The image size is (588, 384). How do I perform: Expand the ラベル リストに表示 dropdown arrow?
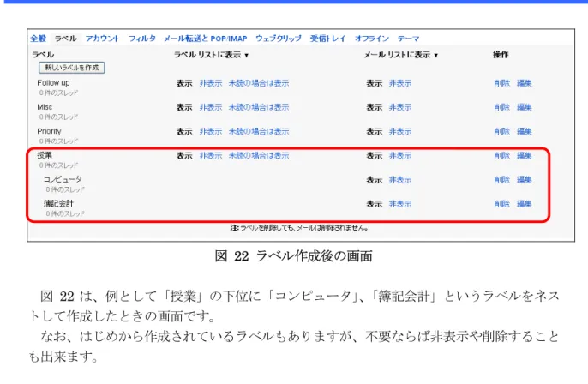tap(246, 55)
